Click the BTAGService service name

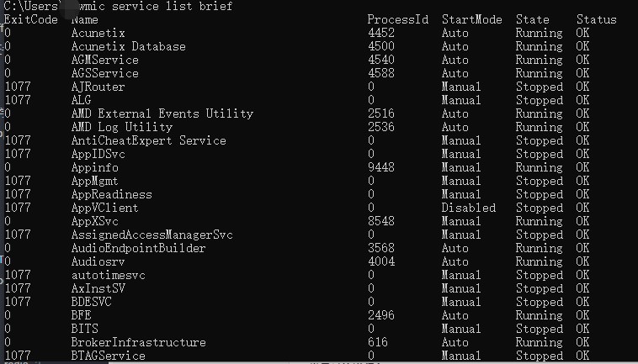109,356
